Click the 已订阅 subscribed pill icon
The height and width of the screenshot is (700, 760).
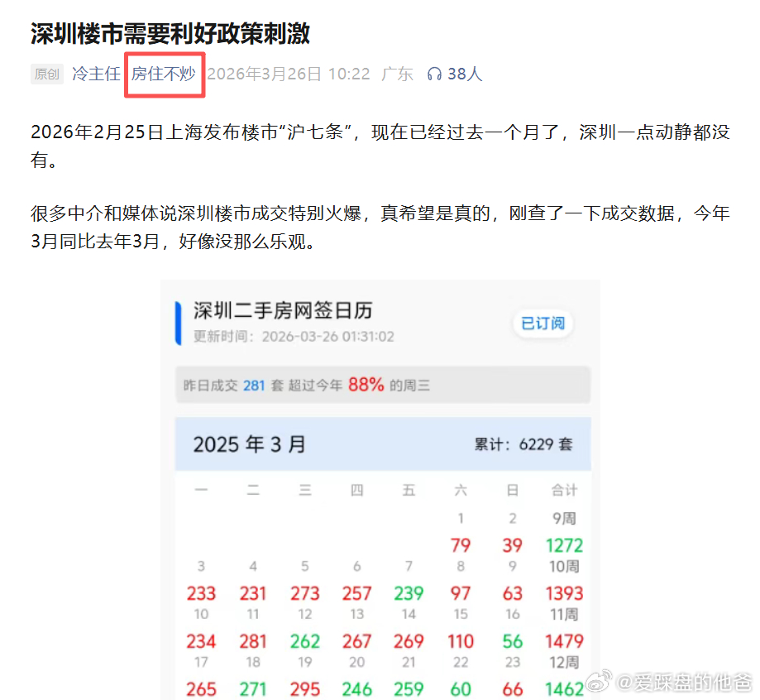pos(543,324)
